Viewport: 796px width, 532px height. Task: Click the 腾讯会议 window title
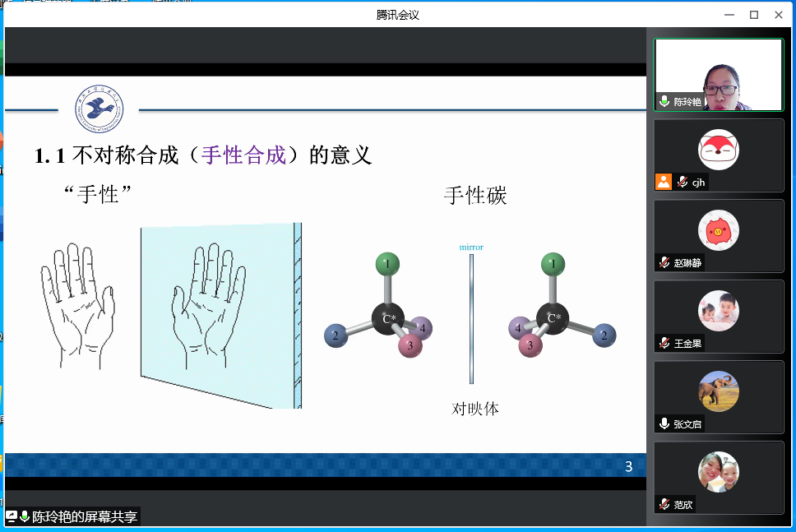[x=398, y=15]
